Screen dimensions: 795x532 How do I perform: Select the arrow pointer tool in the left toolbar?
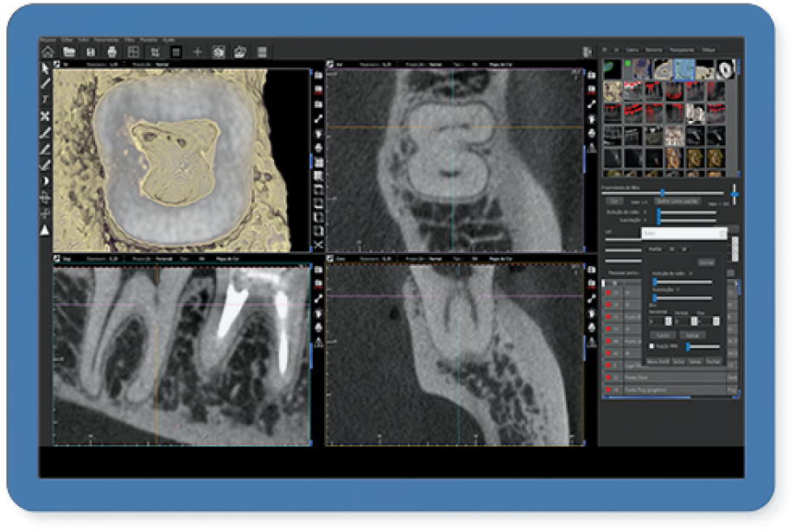click(44, 66)
